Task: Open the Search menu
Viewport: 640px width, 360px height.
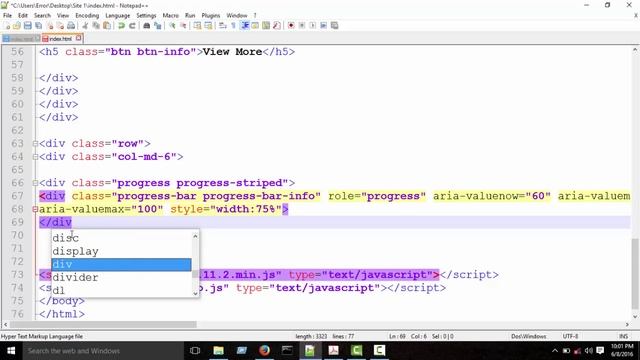Action: click(42, 16)
